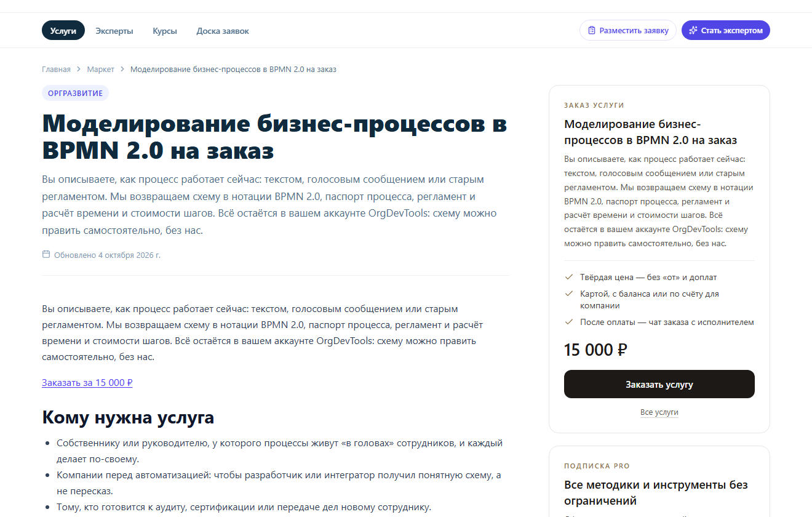Screen dimensions: 812x517
Task: Open the Услуги nav tab
Action: pyautogui.click(x=63, y=30)
